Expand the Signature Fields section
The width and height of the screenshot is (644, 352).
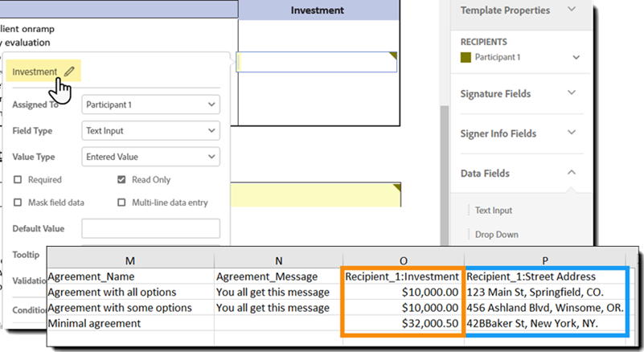(572, 93)
